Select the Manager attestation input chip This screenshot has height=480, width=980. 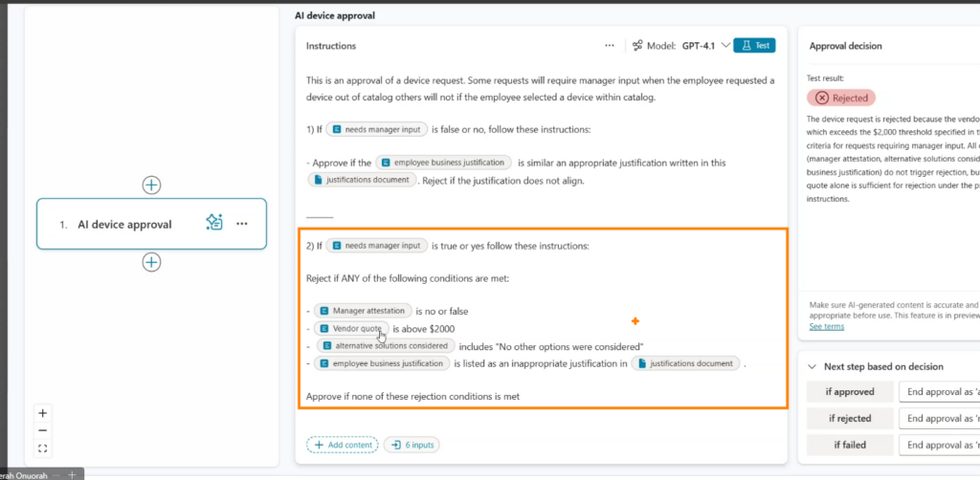pos(363,311)
